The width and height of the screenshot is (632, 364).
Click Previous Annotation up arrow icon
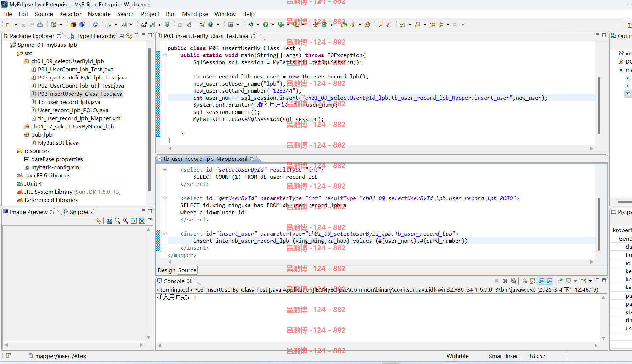point(417,24)
